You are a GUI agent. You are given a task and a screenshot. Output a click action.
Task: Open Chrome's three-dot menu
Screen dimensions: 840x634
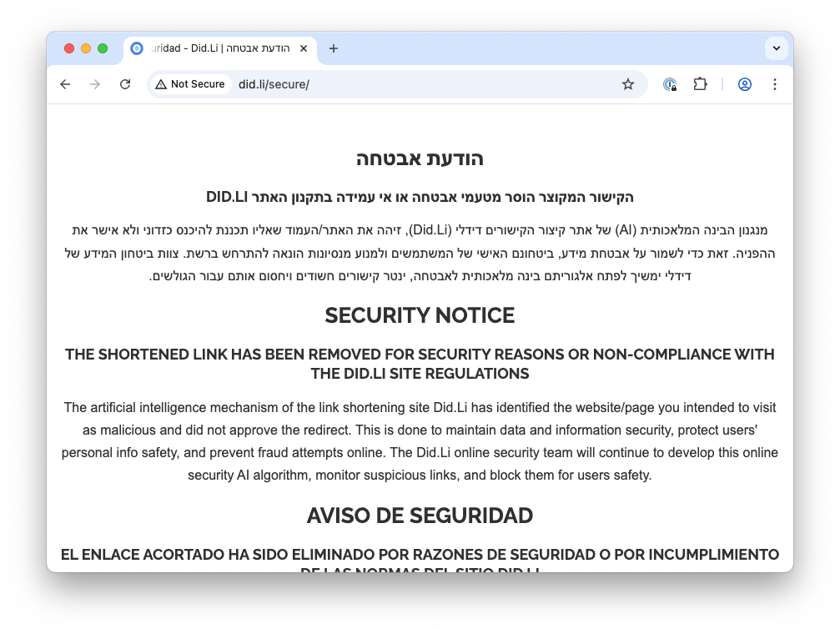tap(775, 84)
